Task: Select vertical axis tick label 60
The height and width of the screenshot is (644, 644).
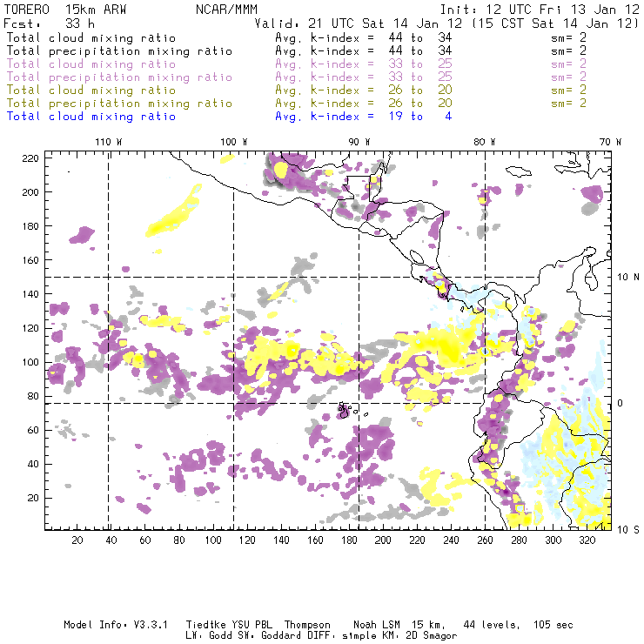Action: 33,430
